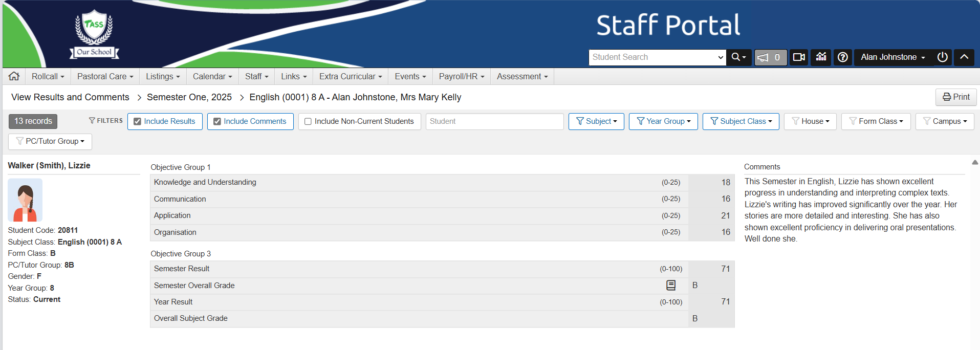Open the analytics chart icon
This screenshot has width=980, height=350.
click(821, 57)
